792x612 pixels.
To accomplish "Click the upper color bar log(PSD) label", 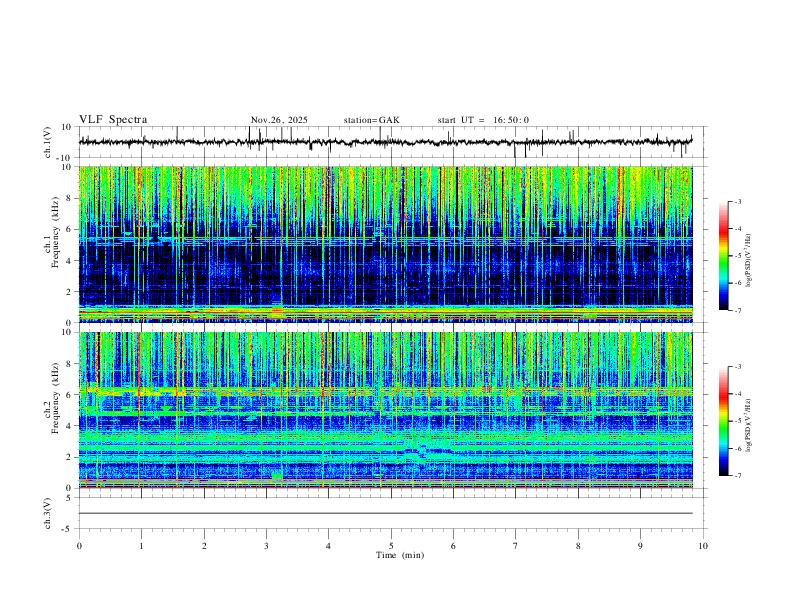I will 749,260.
